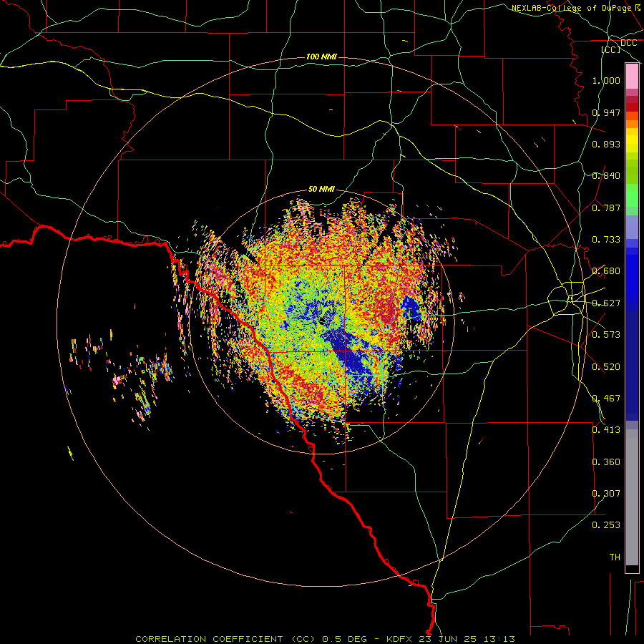Click the 50 NMI range ring label

(x=321, y=189)
